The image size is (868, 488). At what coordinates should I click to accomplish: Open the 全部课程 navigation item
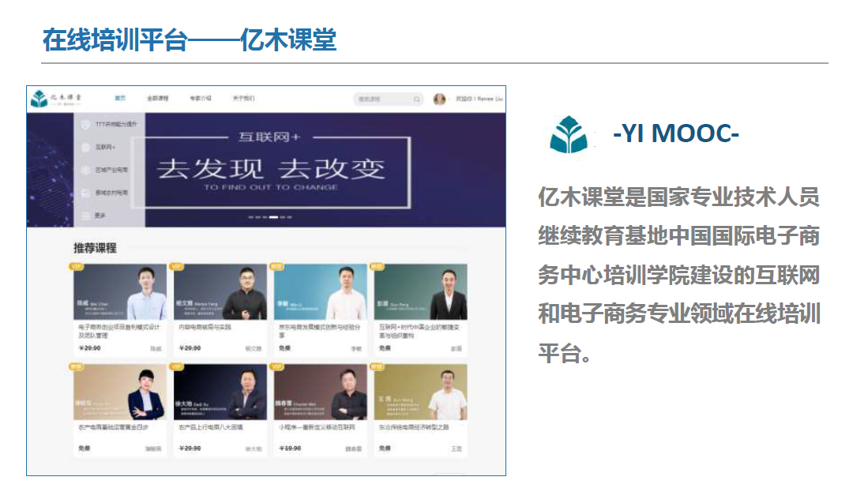coord(158,99)
